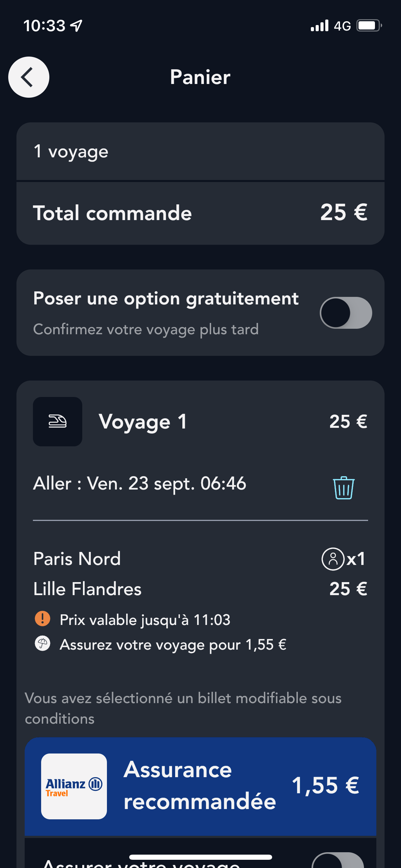The height and width of the screenshot is (868, 401).
Task: Enable the free option toggle
Action: (x=346, y=313)
